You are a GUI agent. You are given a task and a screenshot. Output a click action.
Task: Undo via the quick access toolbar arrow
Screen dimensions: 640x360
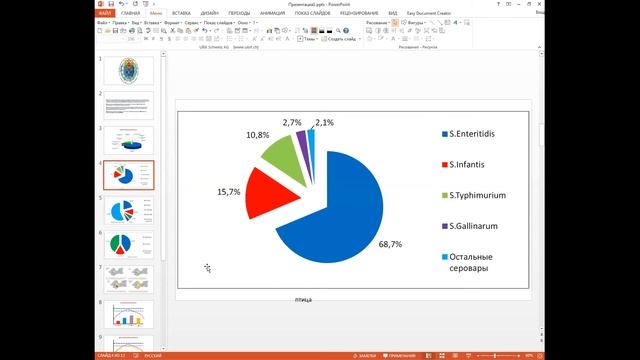click(122, 4)
